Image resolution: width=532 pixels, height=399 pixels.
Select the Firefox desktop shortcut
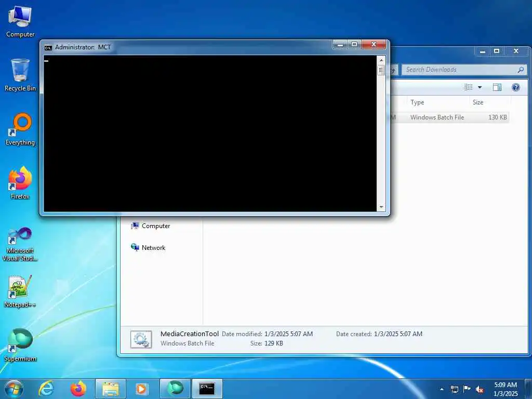tap(20, 183)
